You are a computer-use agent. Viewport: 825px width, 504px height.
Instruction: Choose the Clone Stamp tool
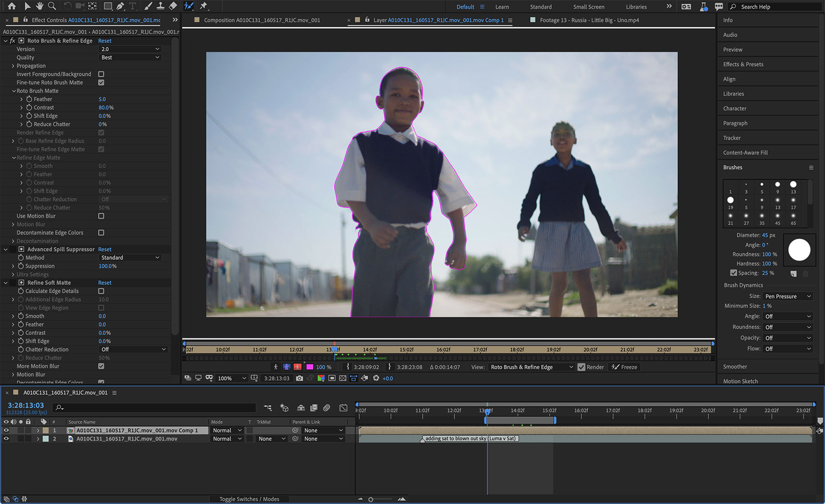point(160,6)
